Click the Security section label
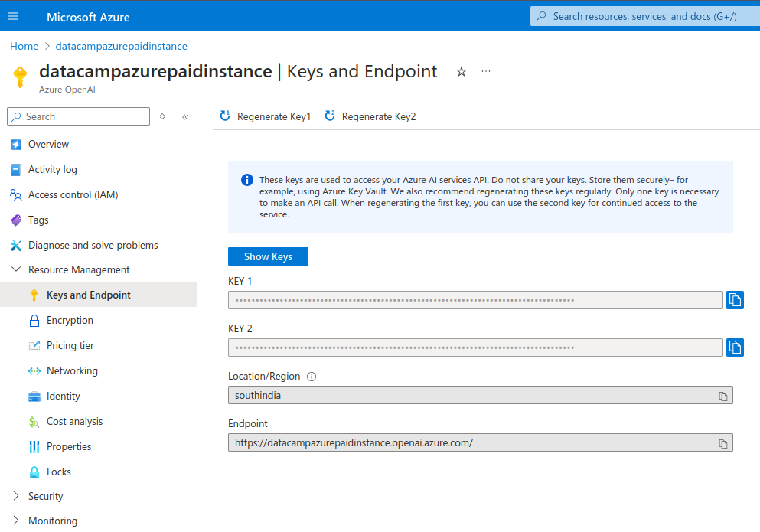Image resolution: width=760 pixels, height=532 pixels. (46, 496)
